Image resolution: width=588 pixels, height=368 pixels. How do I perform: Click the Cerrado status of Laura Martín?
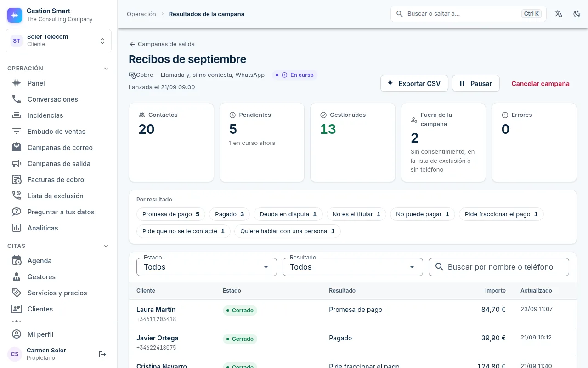pyautogui.click(x=240, y=310)
